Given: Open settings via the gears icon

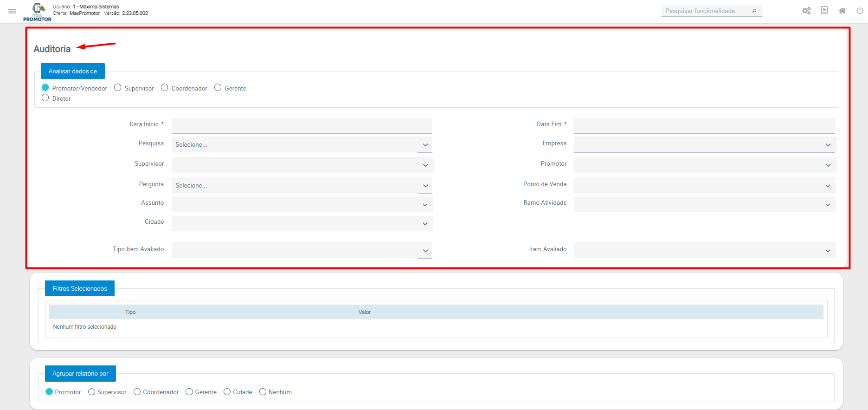Looking at the screenshot, I should click(807, 11).
